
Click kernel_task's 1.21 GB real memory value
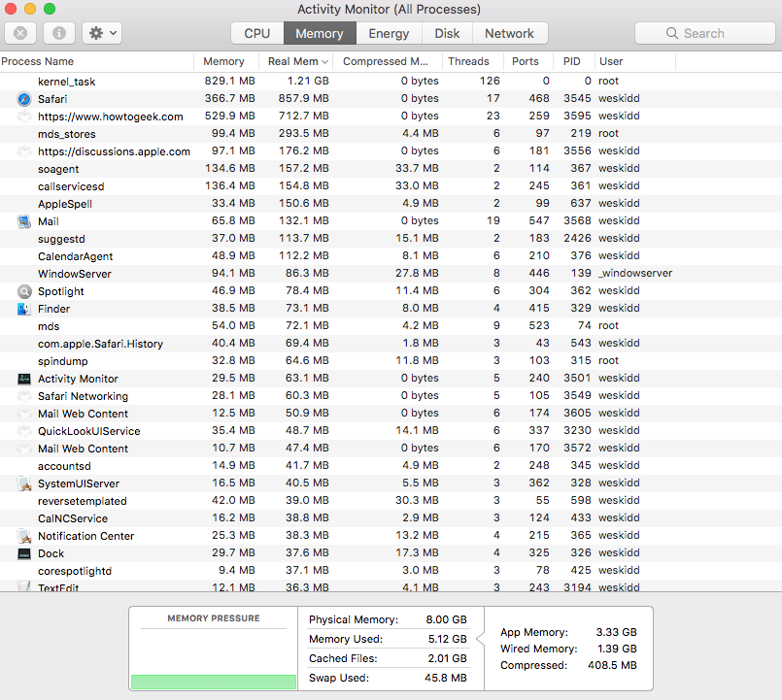(308, 81)
